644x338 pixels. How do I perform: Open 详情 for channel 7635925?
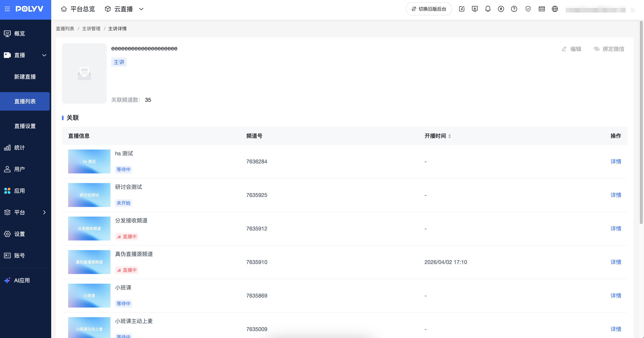(x=616, y=195)
